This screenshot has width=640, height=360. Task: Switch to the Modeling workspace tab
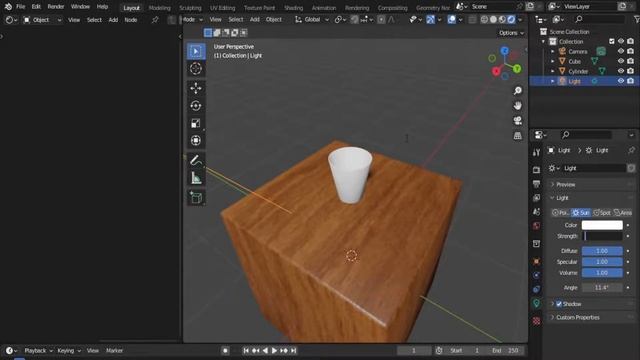(x=159, y=8)
